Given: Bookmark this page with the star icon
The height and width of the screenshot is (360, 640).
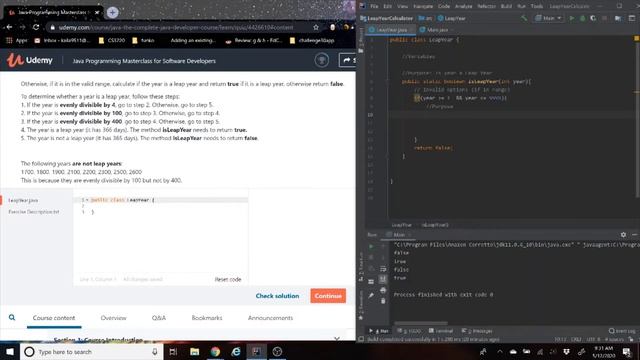Looking at the screenshot, I should click(316, 27).
